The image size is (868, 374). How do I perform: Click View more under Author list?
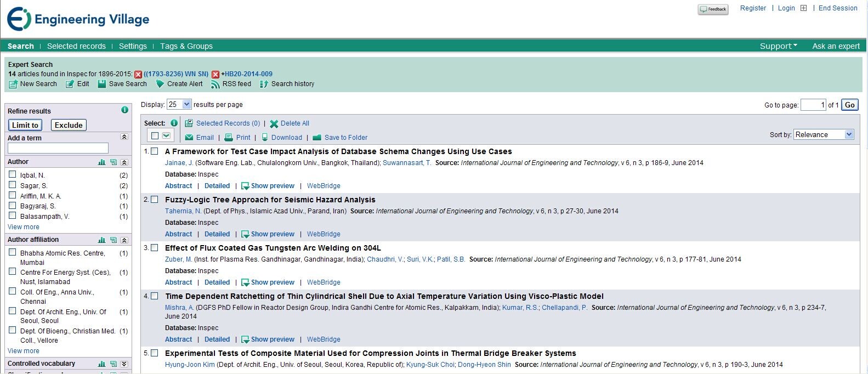(24, 227)
